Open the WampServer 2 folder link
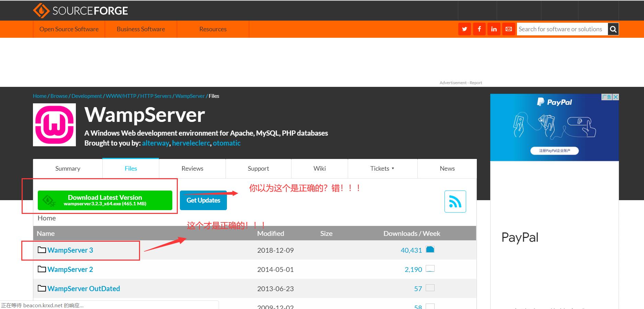This screenshot has height=309, width=644. pyautogui.click(x=70, y=270)
